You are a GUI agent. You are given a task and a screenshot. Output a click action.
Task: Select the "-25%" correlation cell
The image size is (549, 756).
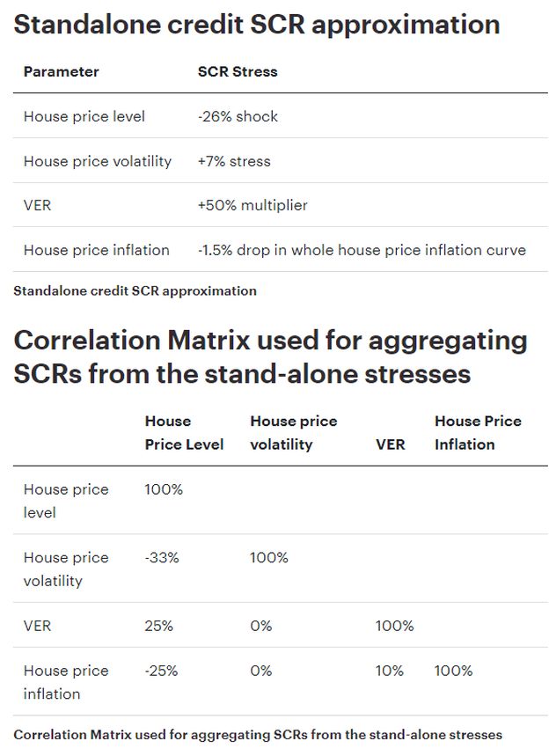(x=161, y=671)
